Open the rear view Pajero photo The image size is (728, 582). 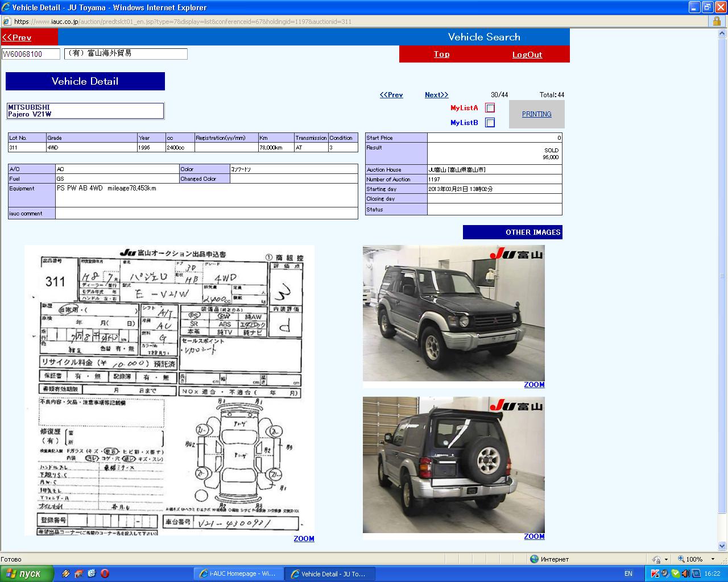pos(454,465)
